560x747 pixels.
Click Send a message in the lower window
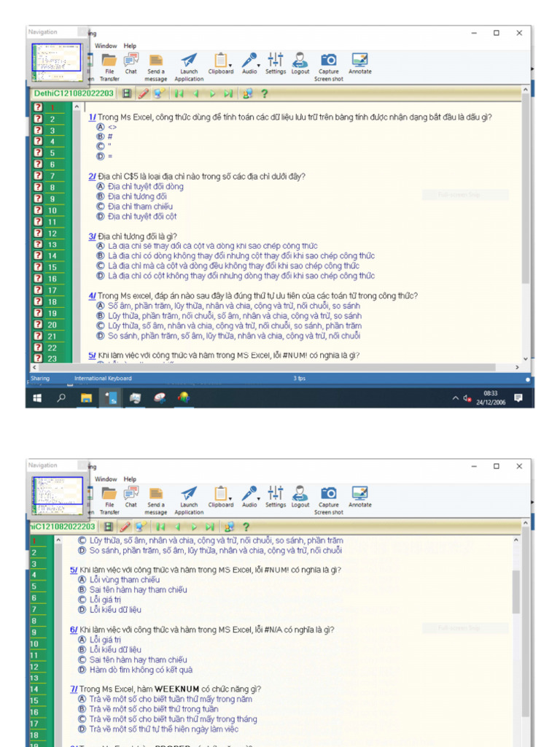click(156, 497)
